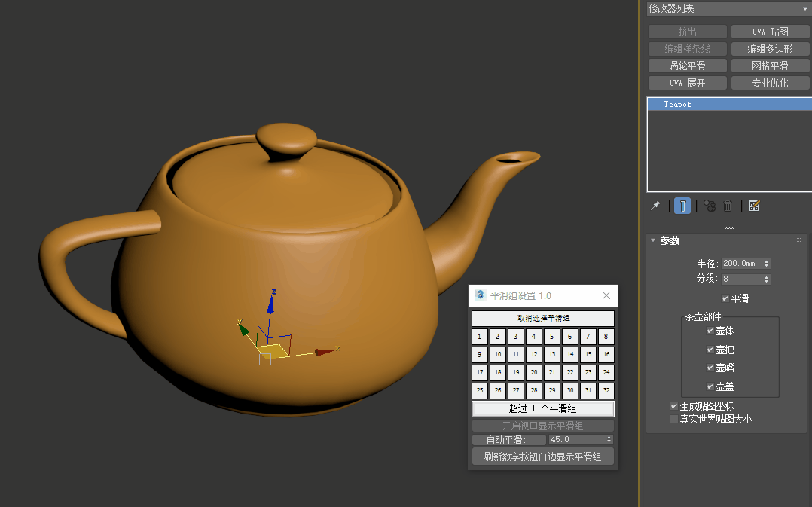Viewport: 812px width, 507px height.
Task: Click the rollout drag handle dots
Action: click(798, 240)
